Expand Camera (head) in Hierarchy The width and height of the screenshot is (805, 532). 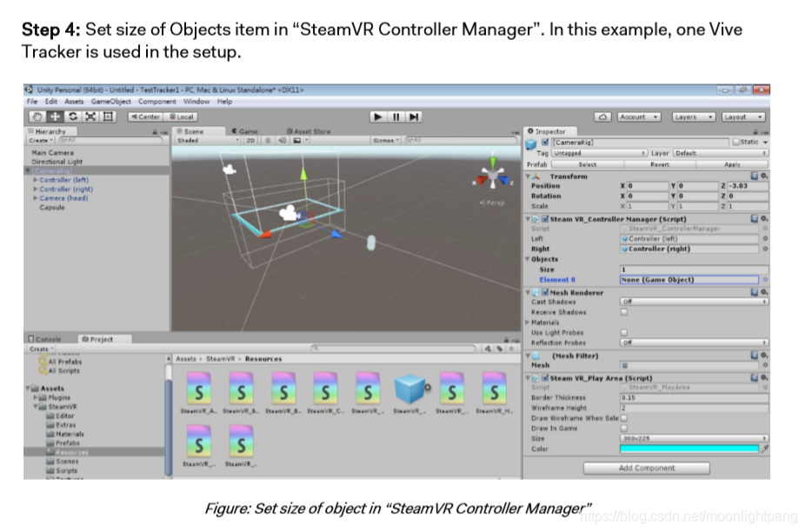(36, 198)
